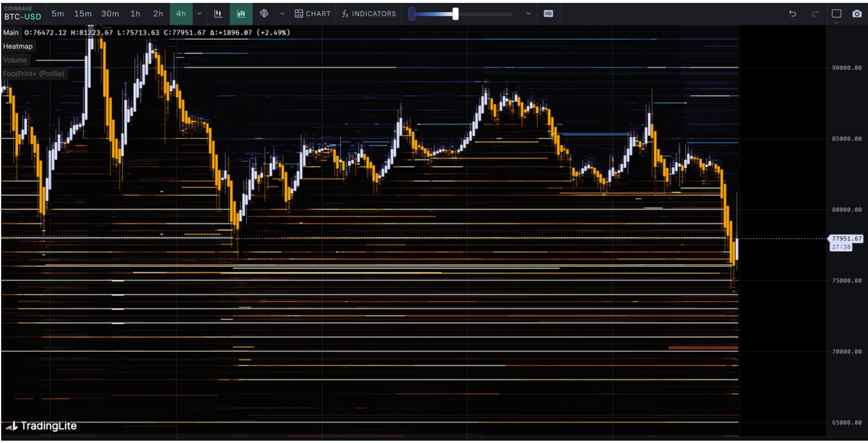
Task: Click the square layout icon
Action: (836, 13)
